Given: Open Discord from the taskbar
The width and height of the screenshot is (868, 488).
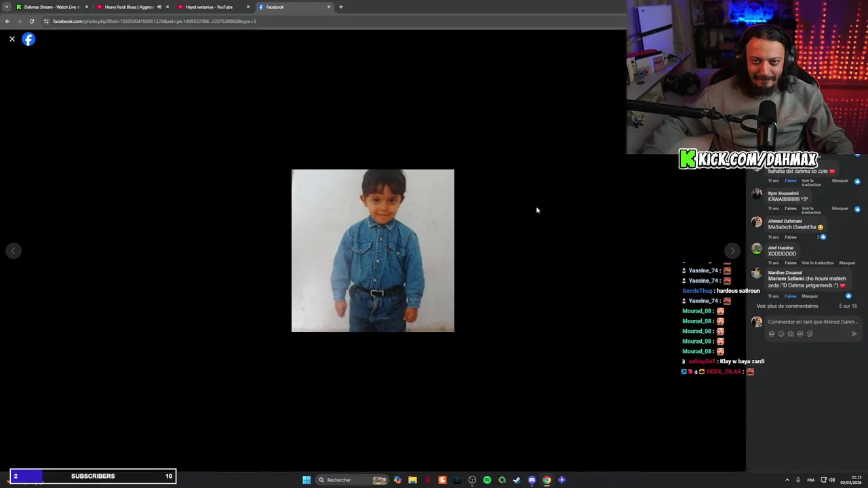Looking at the screenshot, I should coord(532,480).
